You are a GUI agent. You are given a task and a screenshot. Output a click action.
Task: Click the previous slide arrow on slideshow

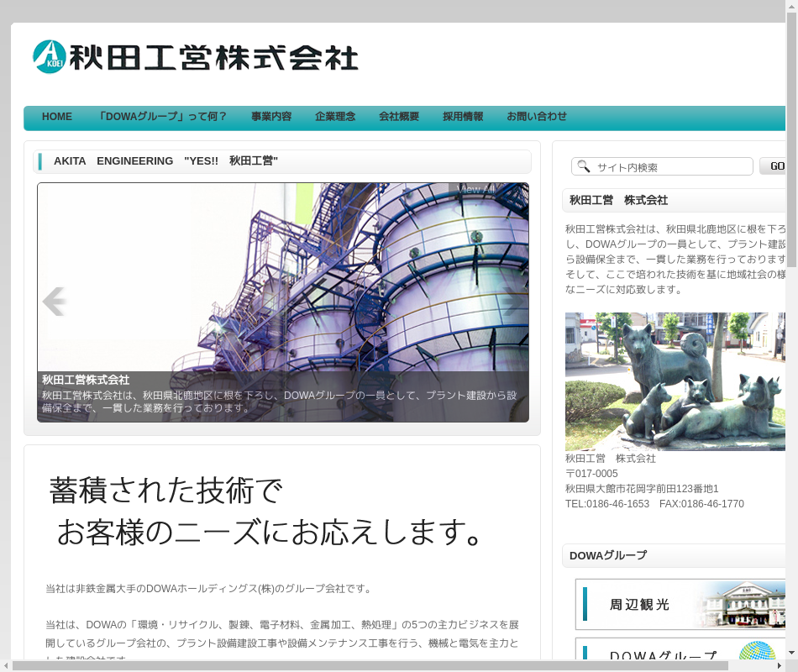55,302
